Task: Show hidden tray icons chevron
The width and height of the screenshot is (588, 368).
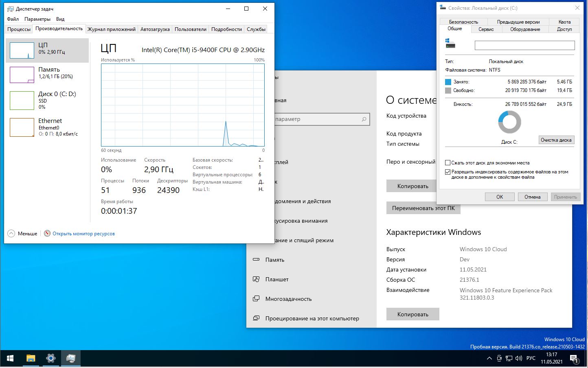Action: [489, 359]
